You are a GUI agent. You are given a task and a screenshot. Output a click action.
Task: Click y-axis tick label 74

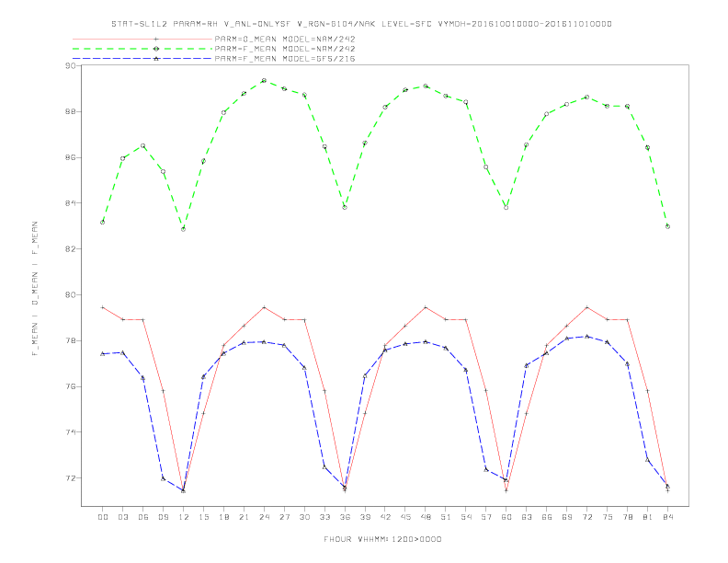point(71,432)
